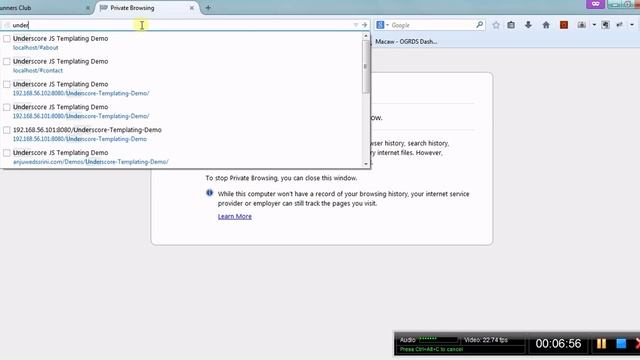
Task: Click the go arrow in address bar
Action: click(x=364, y=25)
